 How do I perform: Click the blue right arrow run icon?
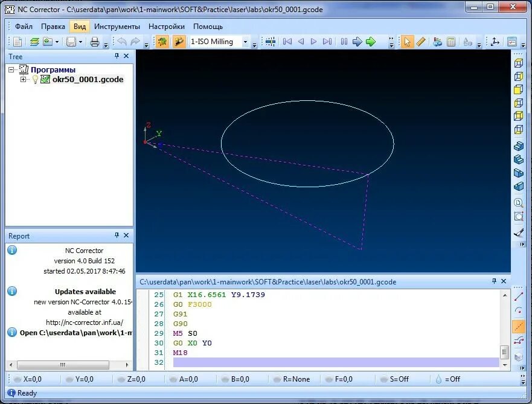click(357, 42)
